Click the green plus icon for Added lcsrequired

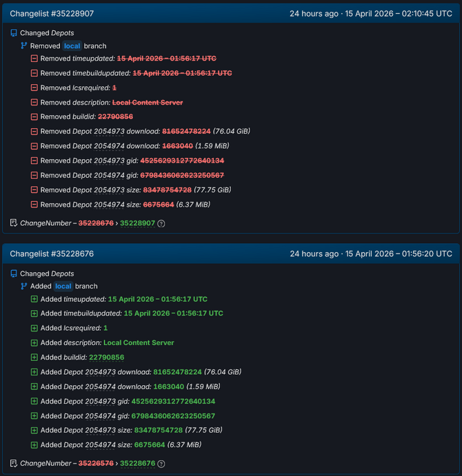(x=34, y=329)
